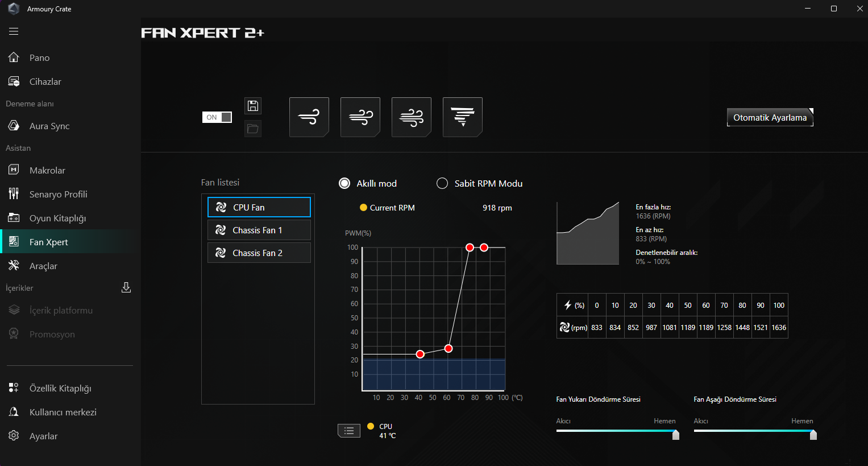Open Oyun Kitaplığı from the sidebar

pyautogui.click(x=70, y=218)
